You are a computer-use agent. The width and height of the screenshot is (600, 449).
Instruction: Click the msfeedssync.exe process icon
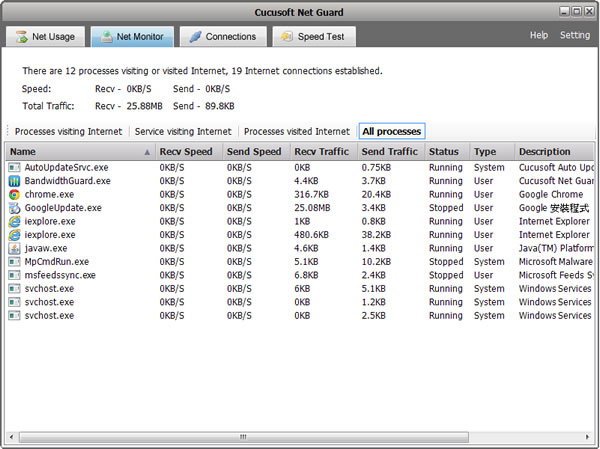pos(14,275)
